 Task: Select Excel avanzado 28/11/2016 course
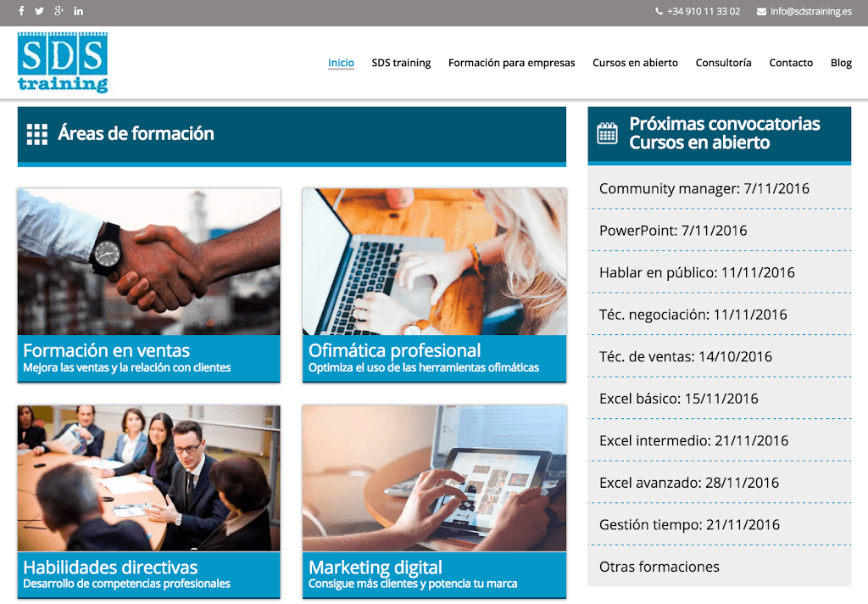click(x=688, y=483)
